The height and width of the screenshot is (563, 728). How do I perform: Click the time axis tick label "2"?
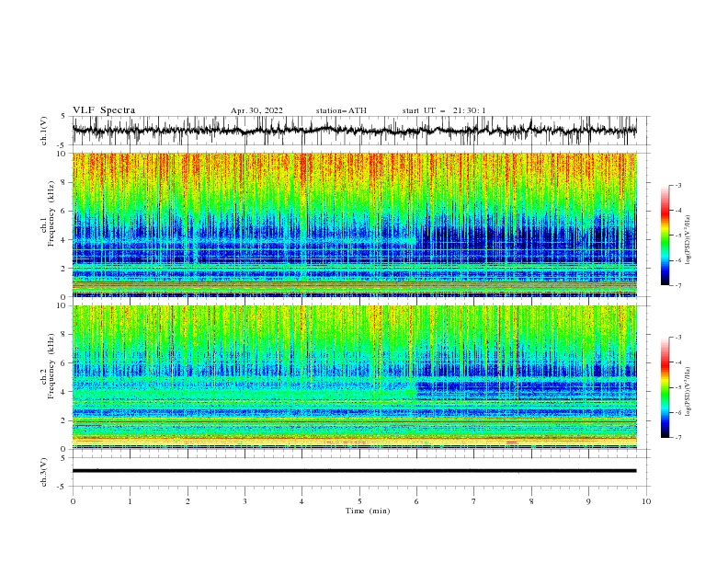point(188,501)
